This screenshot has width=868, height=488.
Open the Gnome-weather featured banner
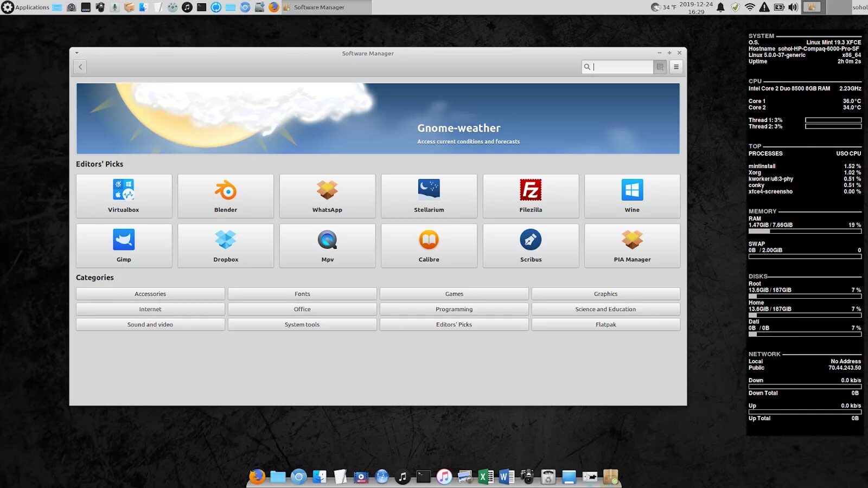[x=378, y=118]
